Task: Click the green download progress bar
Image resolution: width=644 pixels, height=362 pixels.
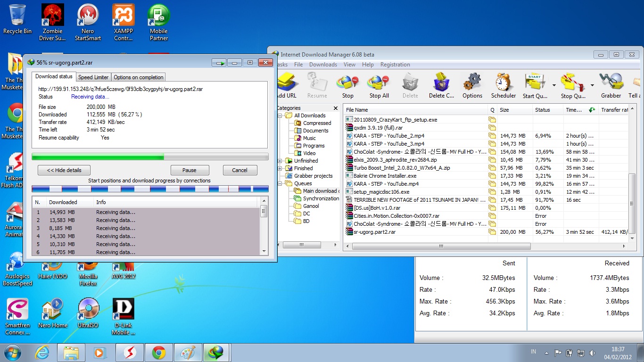Action: [x=150, y=156]
